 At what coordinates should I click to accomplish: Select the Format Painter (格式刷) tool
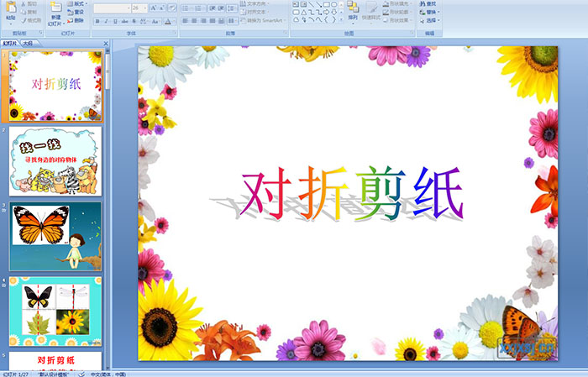point(31,20)
